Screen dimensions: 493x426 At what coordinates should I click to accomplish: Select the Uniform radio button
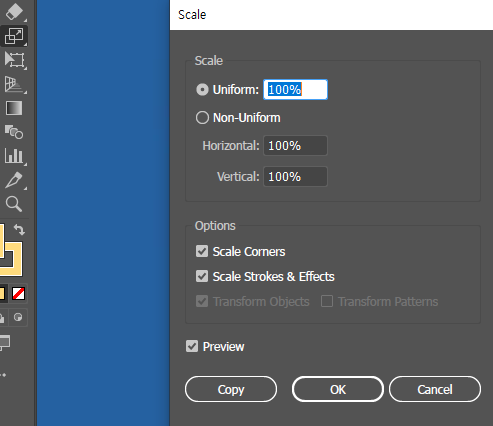tap(202, 90)
